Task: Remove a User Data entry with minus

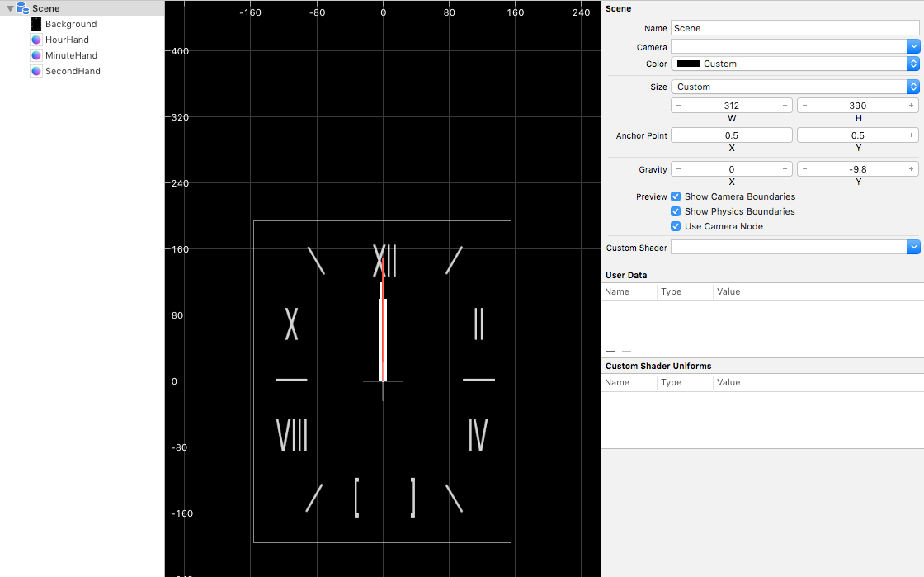Action: point(626,352)
